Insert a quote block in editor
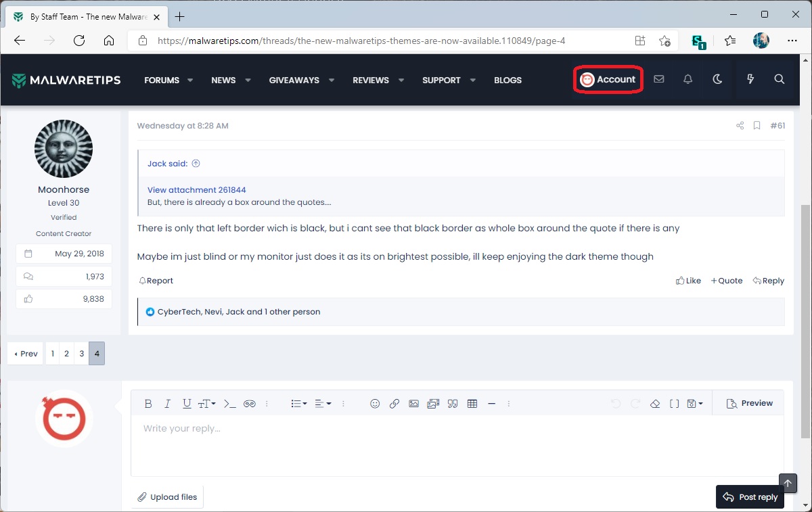 click(x=453, y=404)
